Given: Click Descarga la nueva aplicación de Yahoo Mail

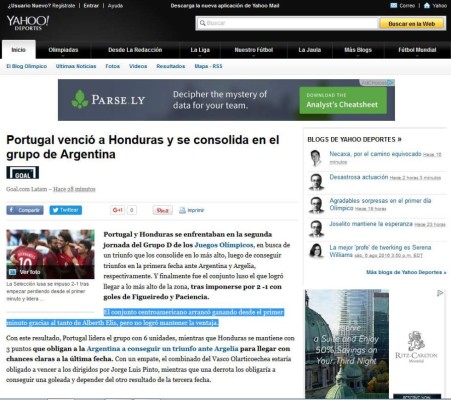Looking at the screenshot, I should click(x=225, y=6).
